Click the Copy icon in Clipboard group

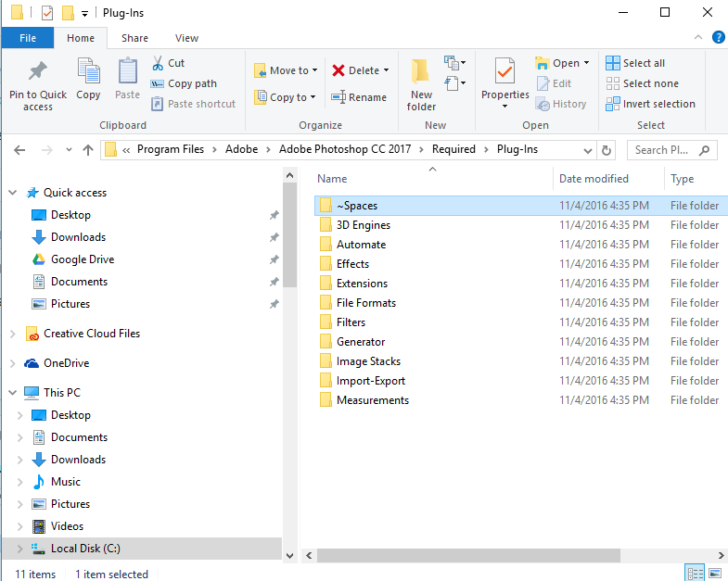tap(89, 72)
